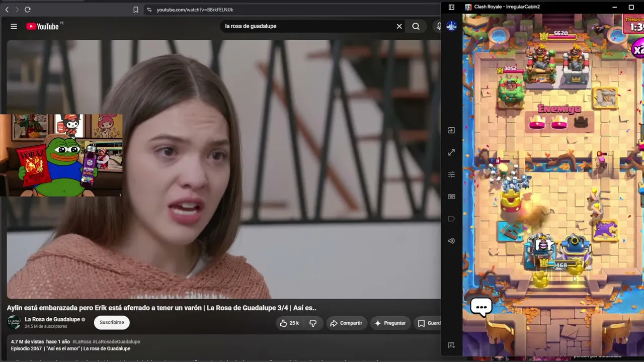Toggle the emulator sidebar panel icon
The image size is (644, 362).
[x=451, y=7]
